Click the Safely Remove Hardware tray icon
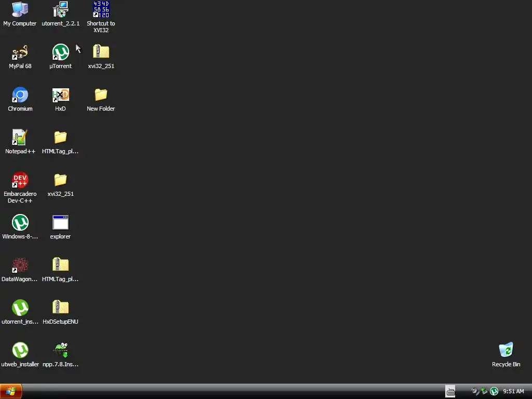Screen dimensions: 532x399 (x=484, y=391)
